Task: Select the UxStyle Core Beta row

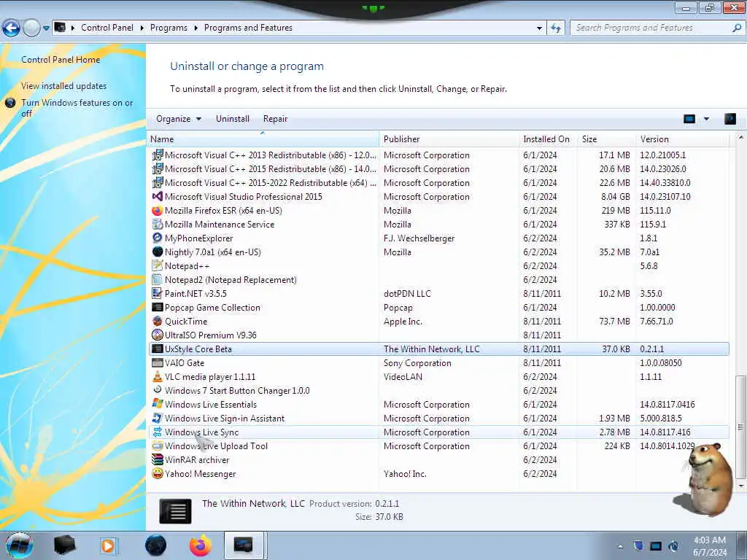Action: click(438, 349)
